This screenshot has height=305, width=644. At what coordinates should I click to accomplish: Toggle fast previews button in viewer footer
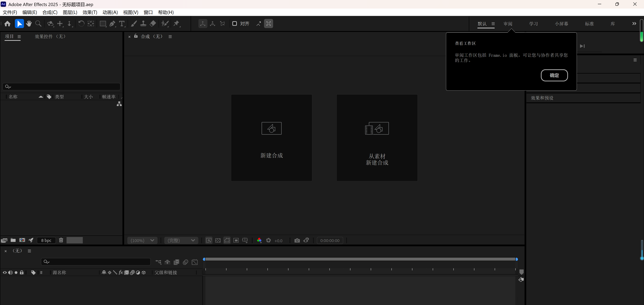pyautogui.click(x=209, y=240)
